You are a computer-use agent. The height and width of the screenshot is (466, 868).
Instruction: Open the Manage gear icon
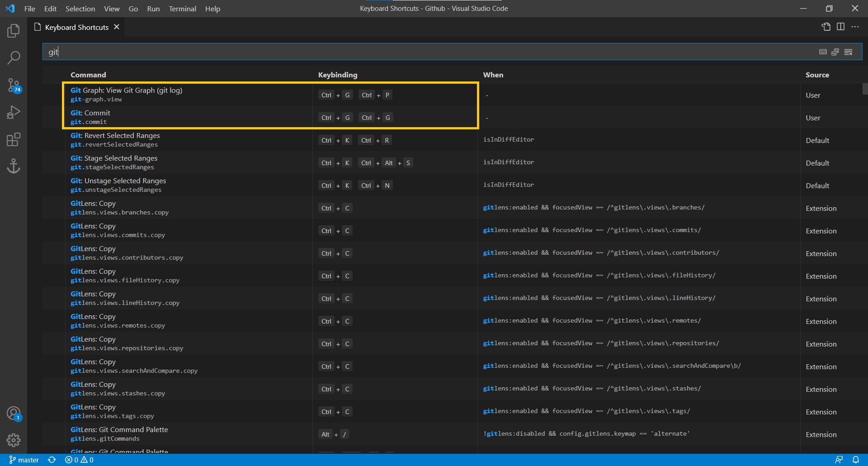pyautogui.click(x=14, y=440)
